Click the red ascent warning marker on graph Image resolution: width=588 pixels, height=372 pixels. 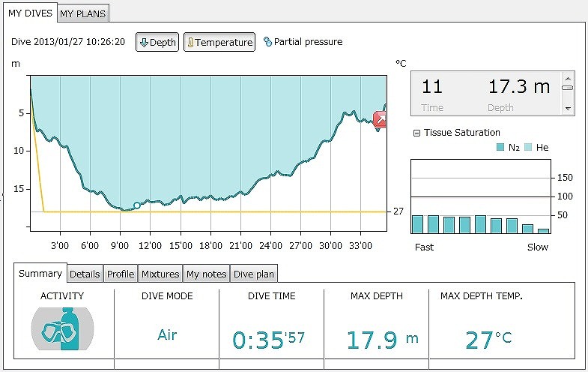click(380, 118)
